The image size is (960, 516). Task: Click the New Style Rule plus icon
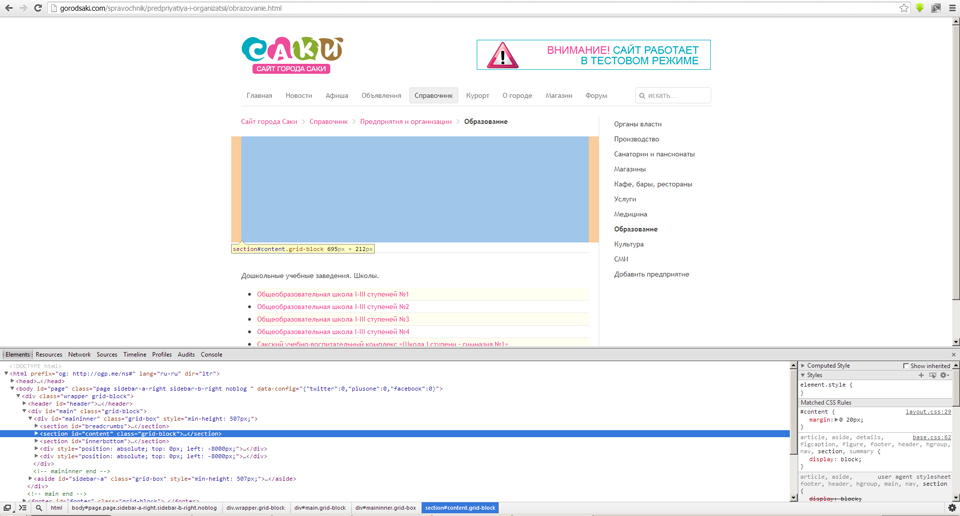tap(921, 375)
